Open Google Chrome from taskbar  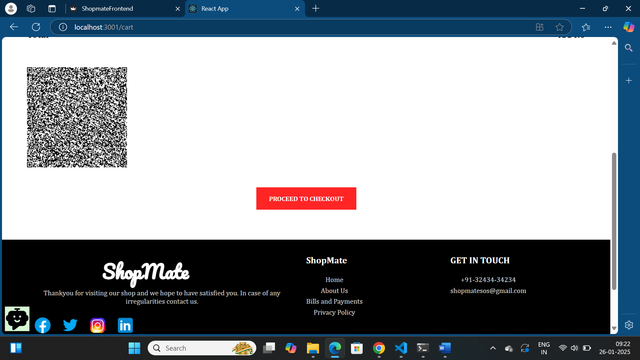379,348
